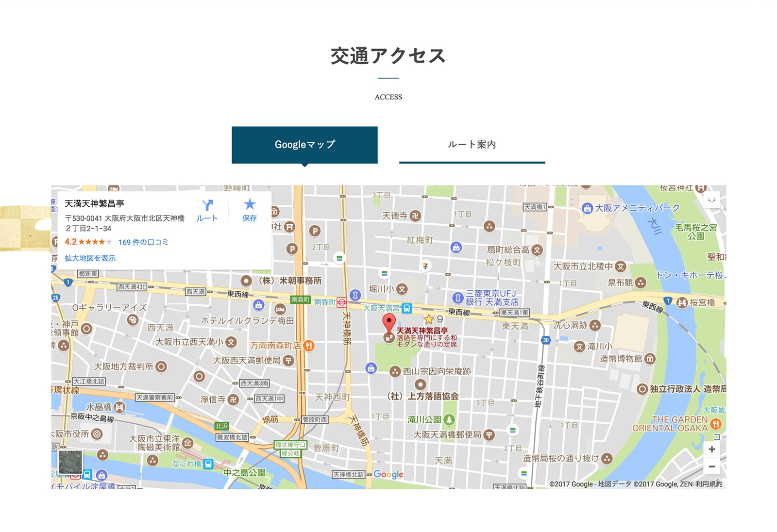The height and width of the screenshot is (532, 777).
Task: Open 利用規約 terms link
Action: pos(709,484)
